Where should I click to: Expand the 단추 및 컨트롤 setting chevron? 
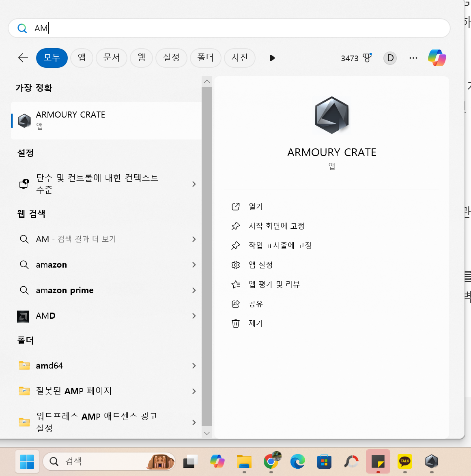pyautogui.click(x=194, y=184)
